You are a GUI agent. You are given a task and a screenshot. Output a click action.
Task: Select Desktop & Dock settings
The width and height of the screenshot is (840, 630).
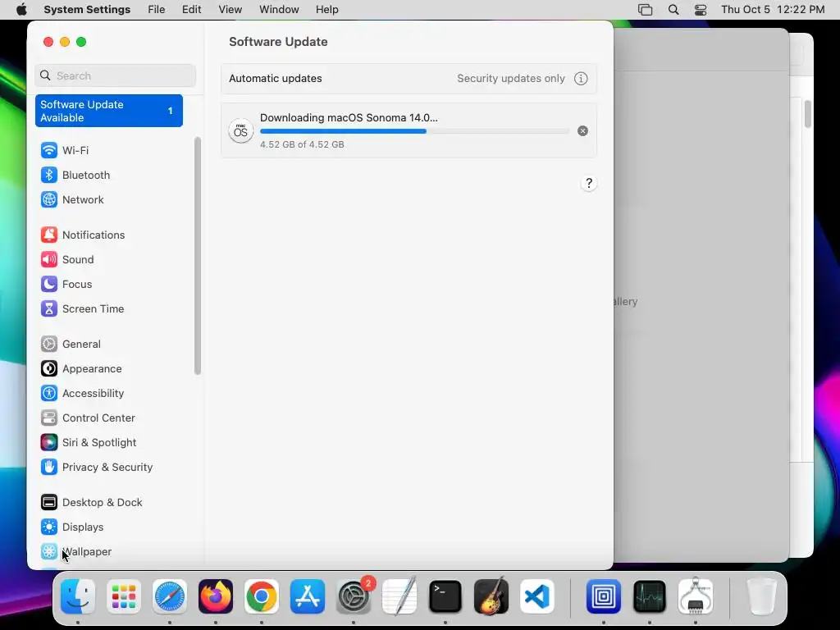tap(91, 503)
